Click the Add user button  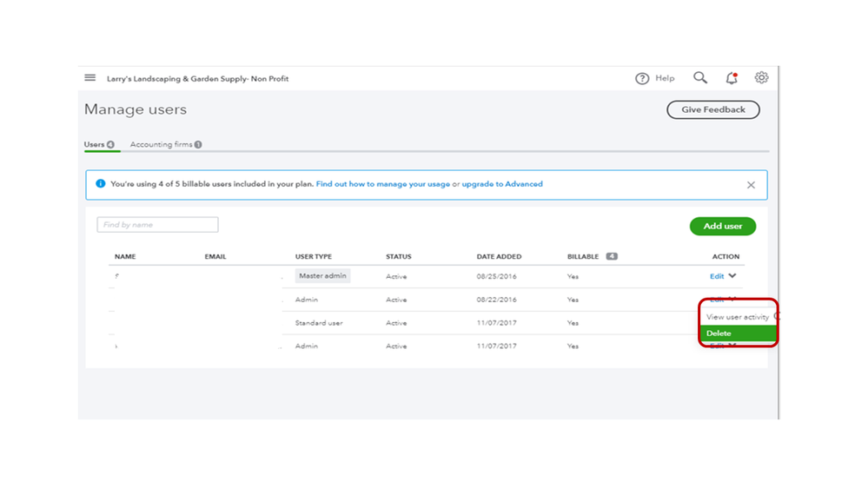click(722, 226)
